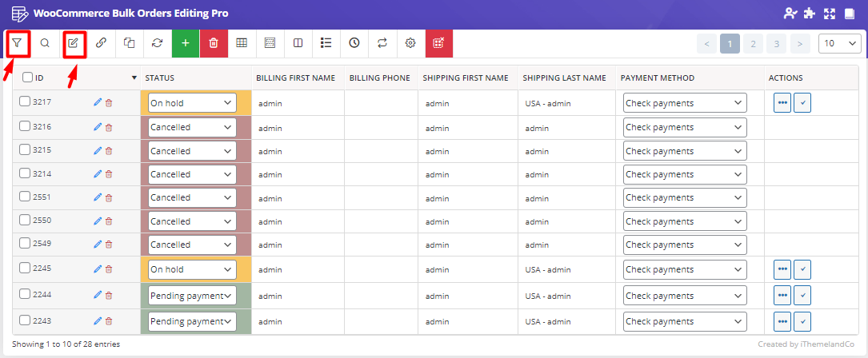The width and height of the screenshot is (868, 358).
Task: Click the import/export arrows icon
Action: [x=382, y=43]
